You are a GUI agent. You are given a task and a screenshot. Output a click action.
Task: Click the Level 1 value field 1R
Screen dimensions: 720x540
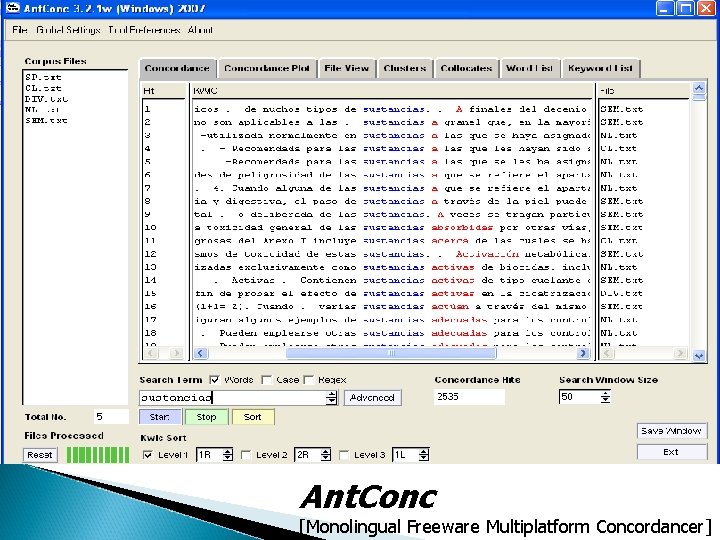point(209,455)
